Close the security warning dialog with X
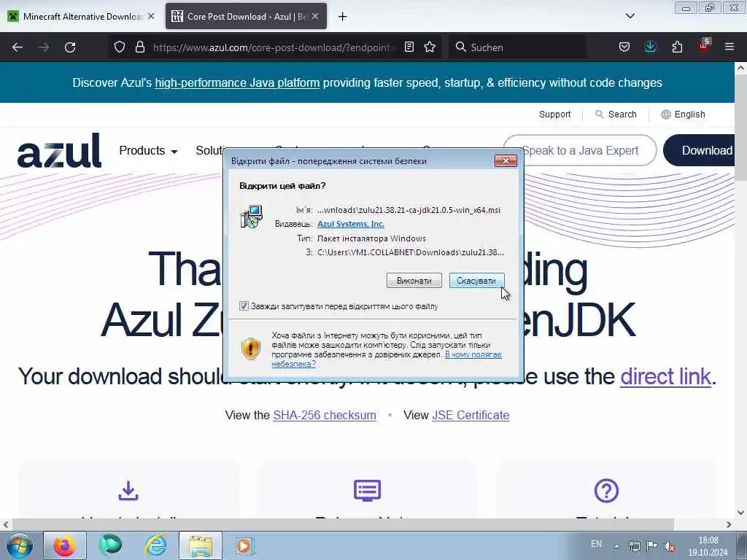Viewport: 747px width, 560px height. click(x=506, y=161)
